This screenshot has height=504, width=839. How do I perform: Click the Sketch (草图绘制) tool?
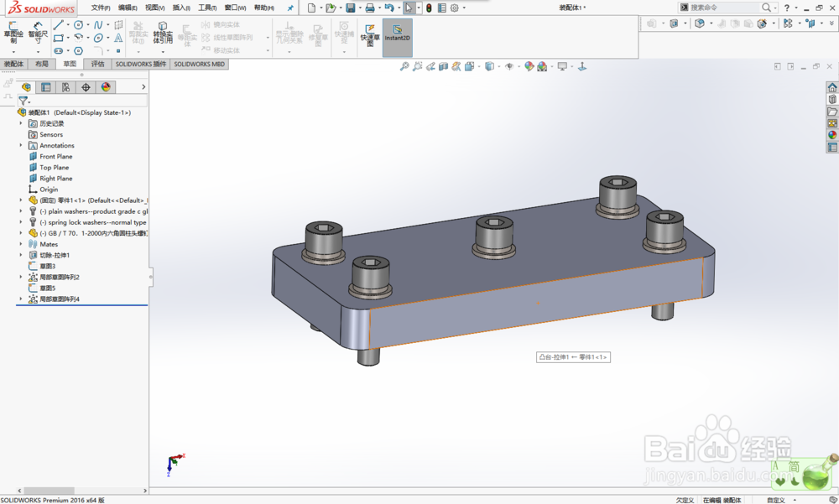tap(13, 33)
